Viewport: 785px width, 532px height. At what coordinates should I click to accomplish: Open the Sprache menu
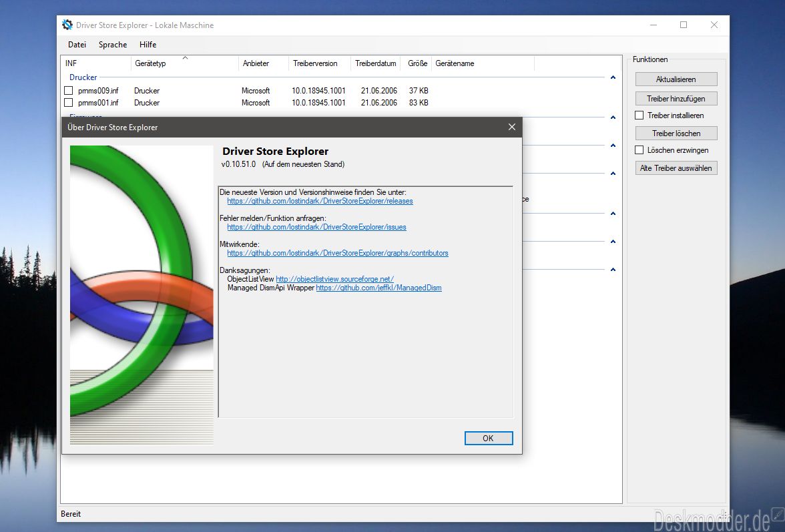point(113,45)
